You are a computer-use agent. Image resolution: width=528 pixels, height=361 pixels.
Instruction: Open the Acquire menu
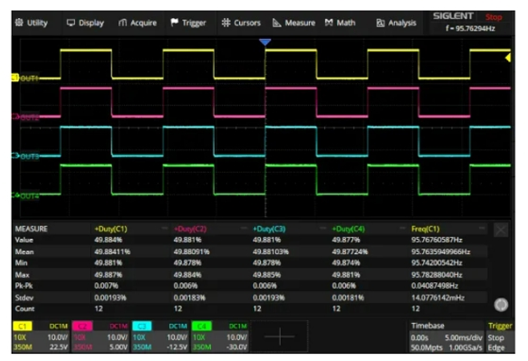coord(137,23)
